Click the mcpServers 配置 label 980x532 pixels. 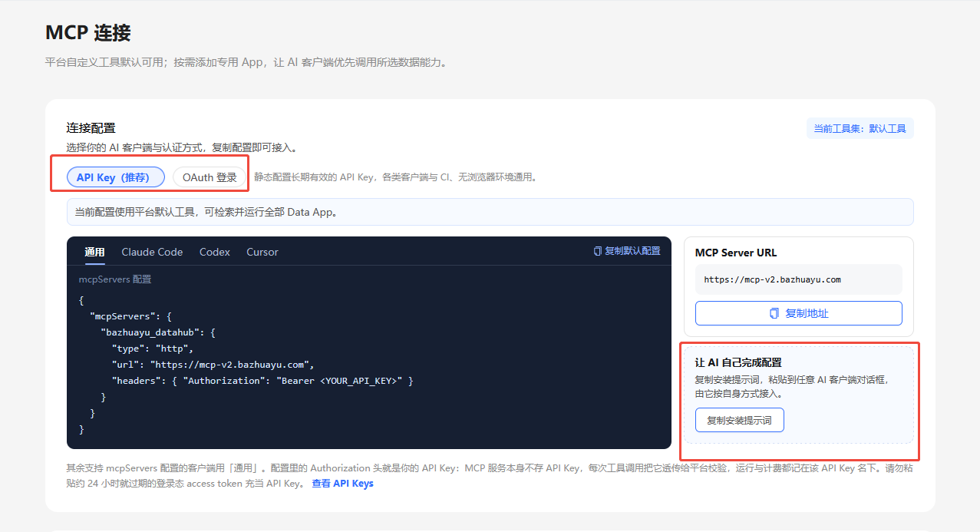115,279
